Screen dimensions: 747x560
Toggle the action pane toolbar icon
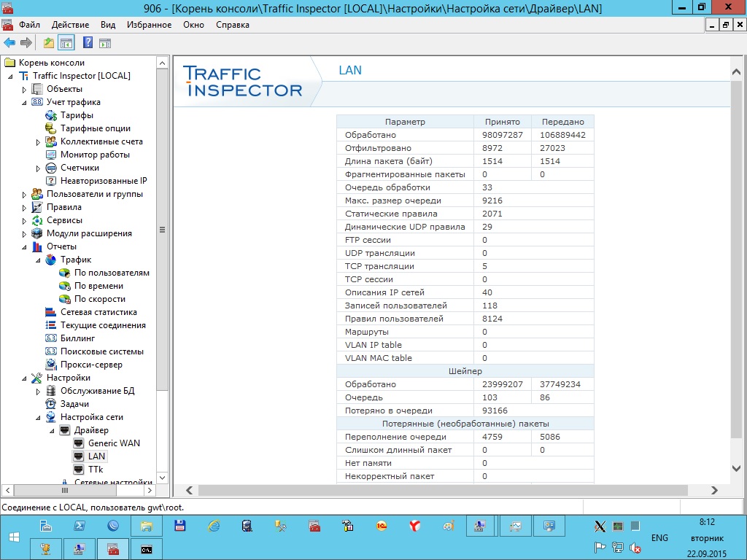[105, 43]
